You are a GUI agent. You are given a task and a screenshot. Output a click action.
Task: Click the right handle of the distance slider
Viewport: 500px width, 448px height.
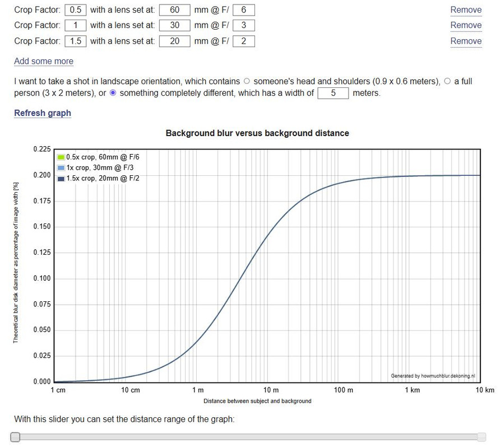point(482,437)
